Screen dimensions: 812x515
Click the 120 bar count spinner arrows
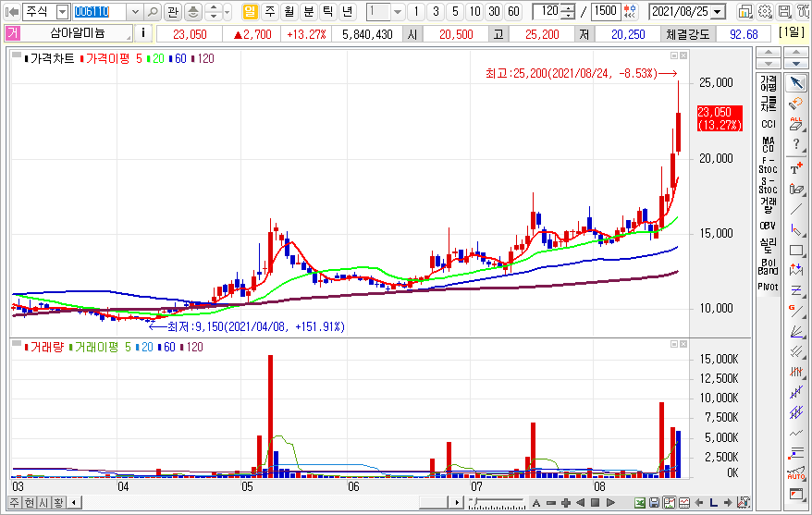click(568, 11)
